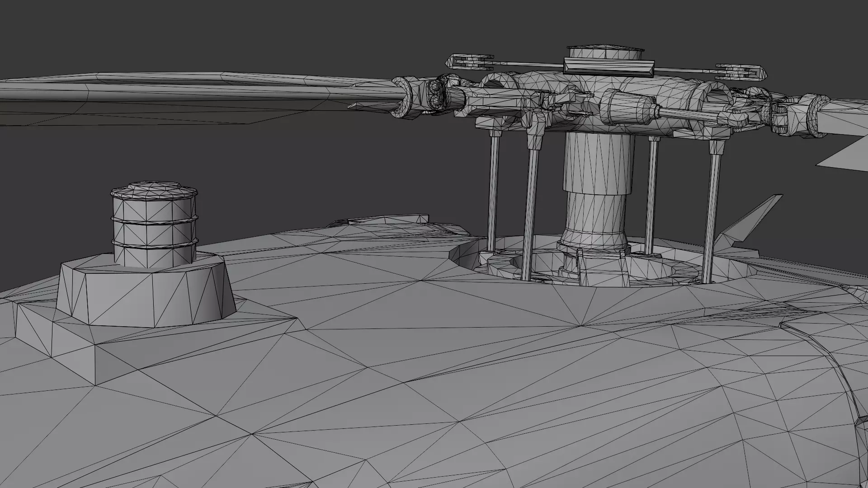Click the right forked tip of top bar
This screenshot has width=868, height=488.
[741, 72]
